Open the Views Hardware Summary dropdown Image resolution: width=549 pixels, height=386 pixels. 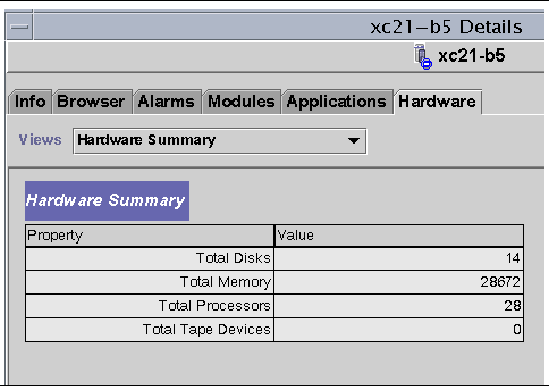pos(220,141)
